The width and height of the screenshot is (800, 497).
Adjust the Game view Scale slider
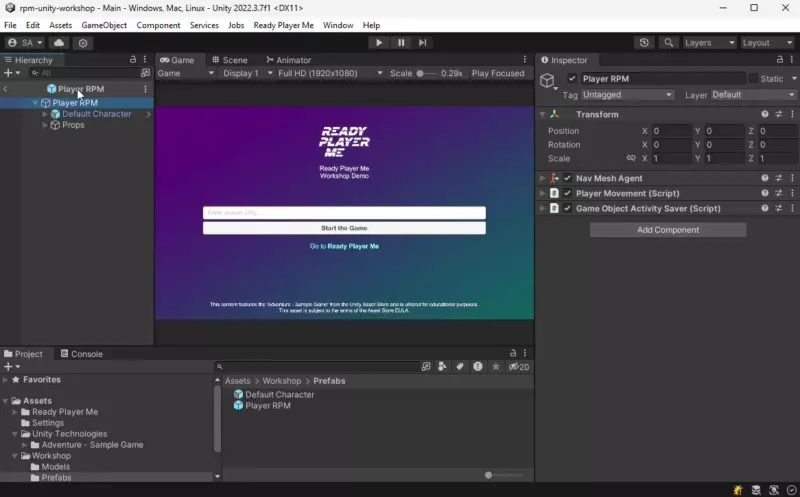point(427,73)
